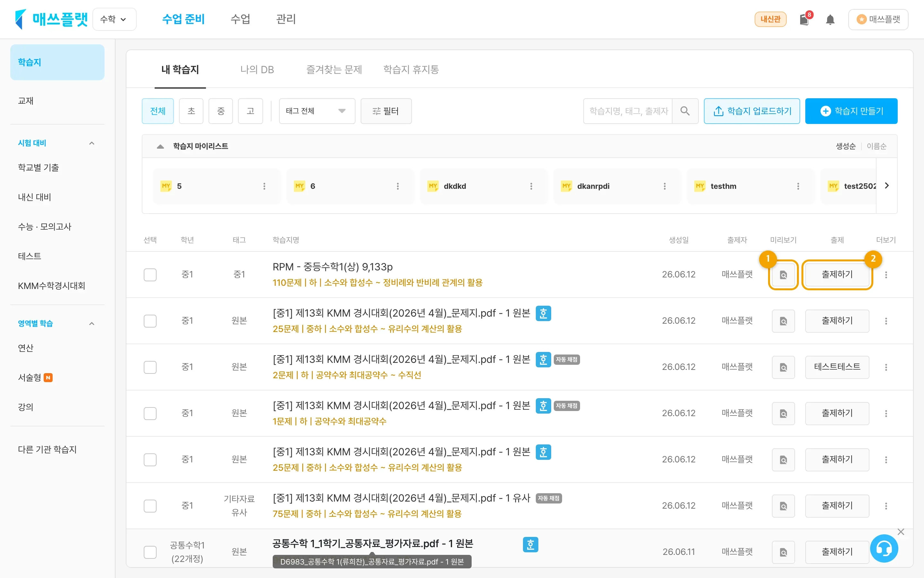Click the search magnifier icon
The width and height of the screenshot is (924, 578).
(x=685, y=111)
